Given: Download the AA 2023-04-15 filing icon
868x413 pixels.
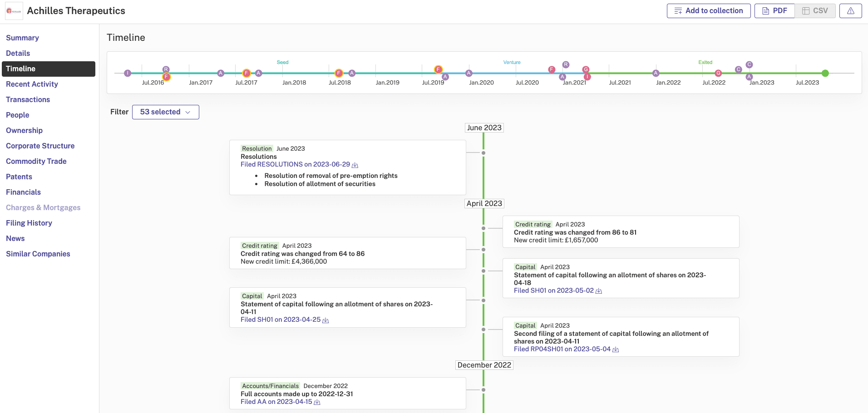Looking at the screenshot, I should pos(317,402).
